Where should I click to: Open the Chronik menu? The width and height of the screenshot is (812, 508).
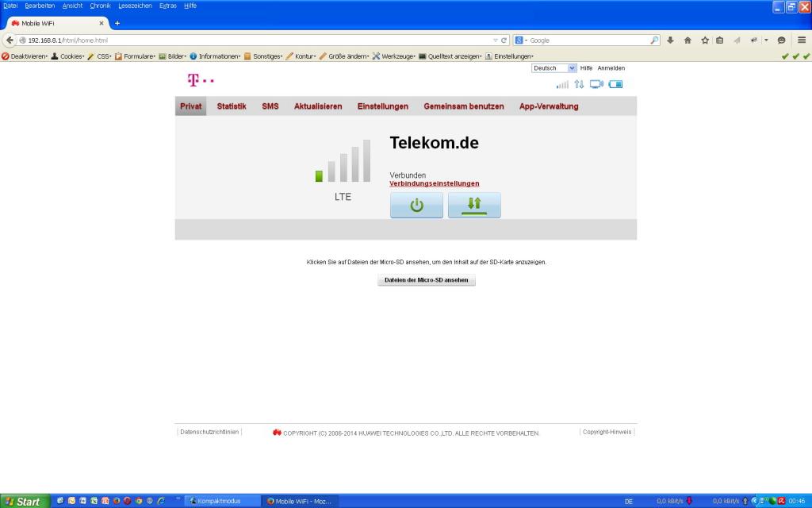tap(101, 6)
